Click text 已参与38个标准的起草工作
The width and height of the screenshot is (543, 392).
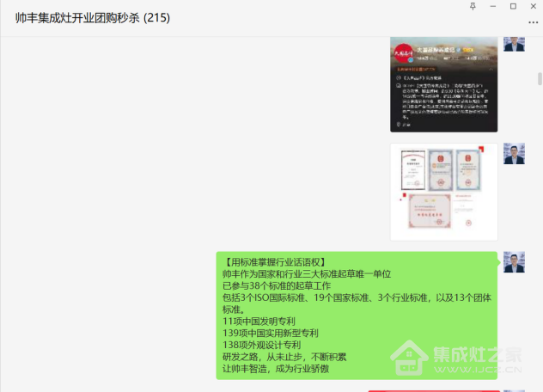click(277, 286)
